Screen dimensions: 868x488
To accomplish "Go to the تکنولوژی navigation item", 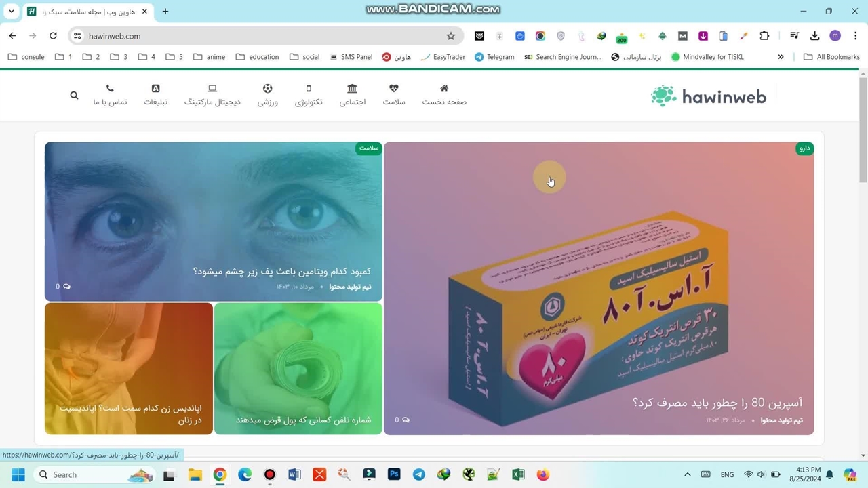I will click(x=309, y=95).
